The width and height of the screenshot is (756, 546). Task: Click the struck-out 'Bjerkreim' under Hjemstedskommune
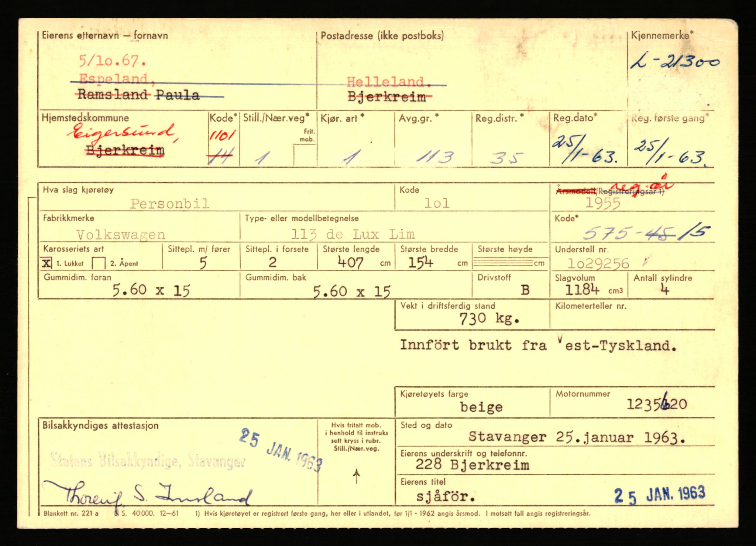click(125, 151)
